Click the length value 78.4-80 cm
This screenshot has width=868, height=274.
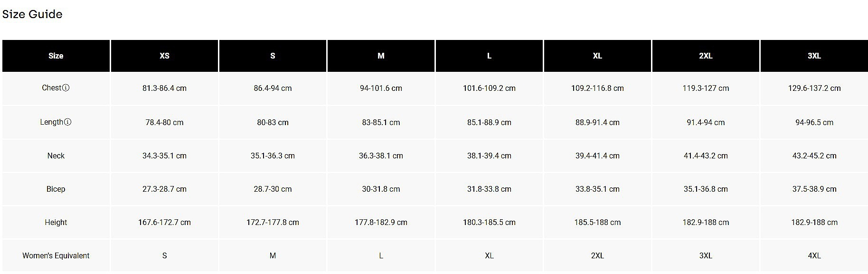click(164, 123)
